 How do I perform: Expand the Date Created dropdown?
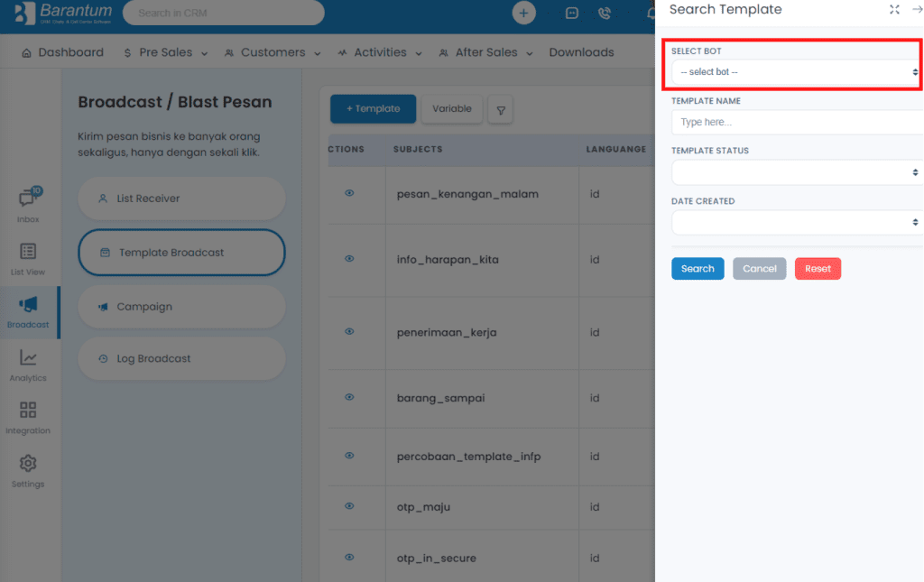795,221
